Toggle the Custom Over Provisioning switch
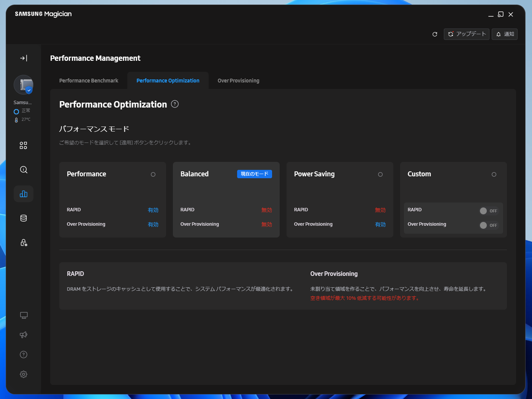 489,225
